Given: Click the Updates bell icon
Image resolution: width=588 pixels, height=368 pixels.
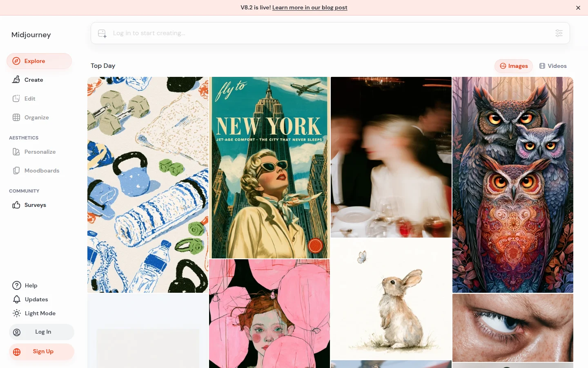Looking at the screenshot, I should [17, 299].
